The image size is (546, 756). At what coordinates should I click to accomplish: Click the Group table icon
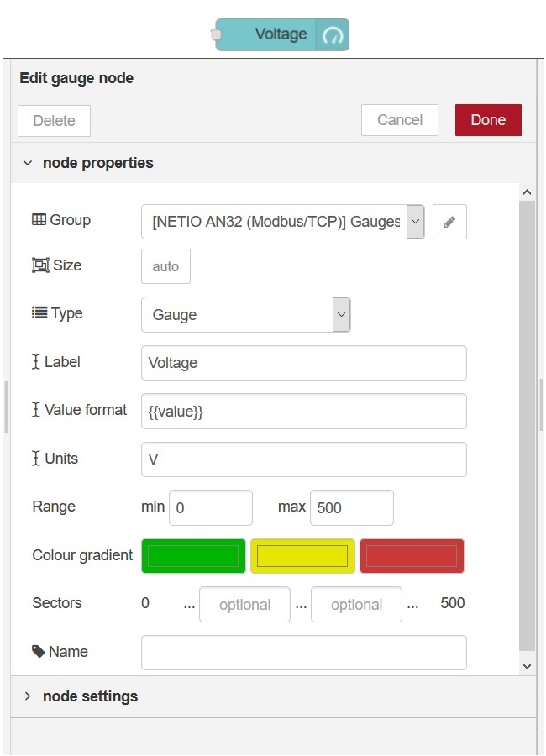[39, 220]
